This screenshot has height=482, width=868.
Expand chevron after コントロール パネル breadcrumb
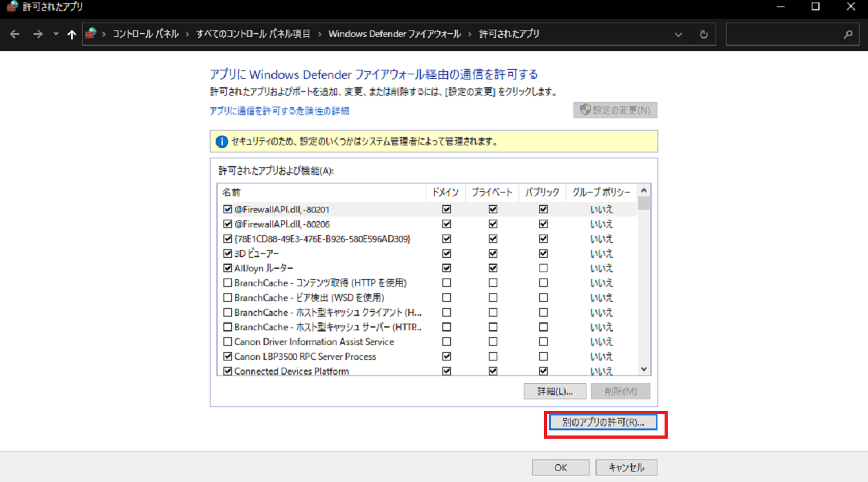(x=187, y=34)
